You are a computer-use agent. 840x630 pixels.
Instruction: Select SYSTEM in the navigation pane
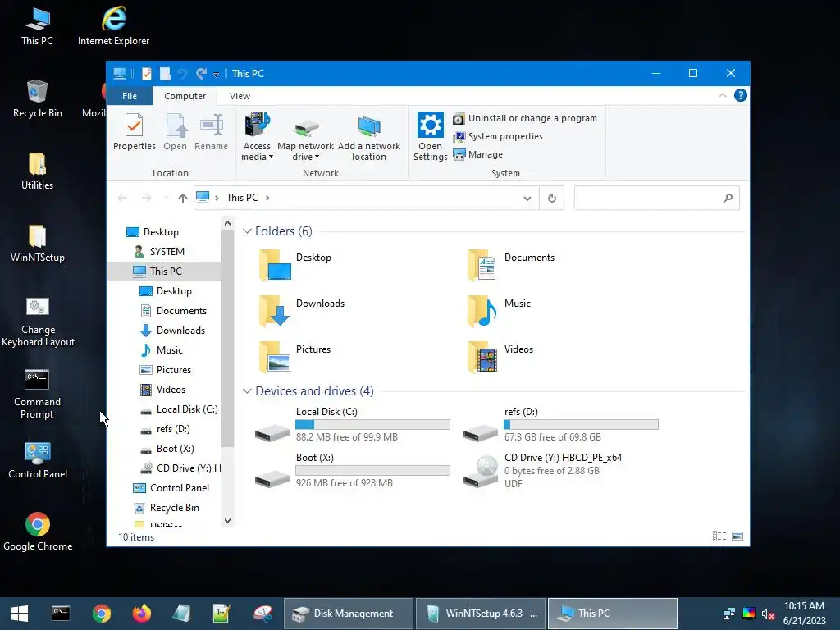[x=158, y=252]
